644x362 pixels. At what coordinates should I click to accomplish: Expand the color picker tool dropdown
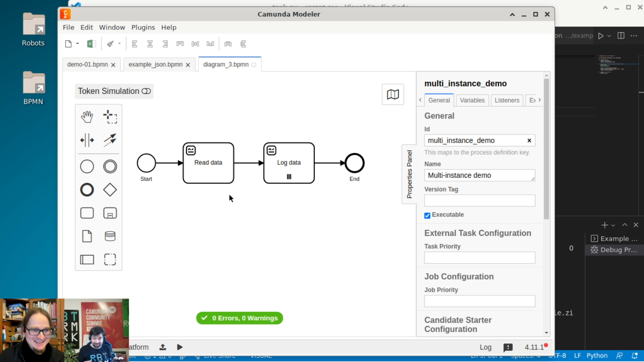(119, 43)
